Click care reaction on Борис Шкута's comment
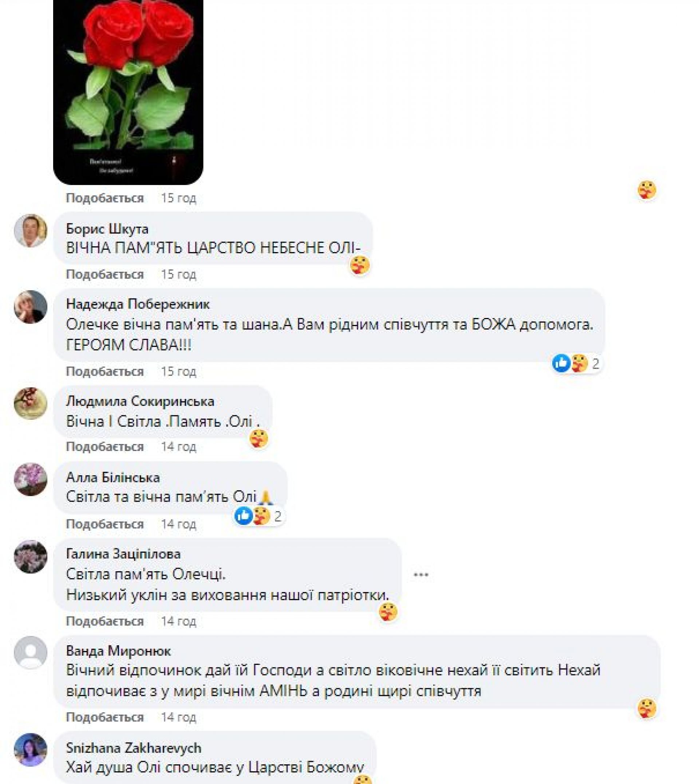 pyautogui.click(x=360, y=266)
